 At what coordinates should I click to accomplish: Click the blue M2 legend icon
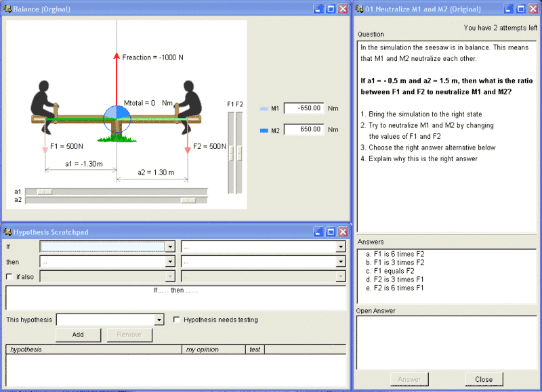pos(264,130)
